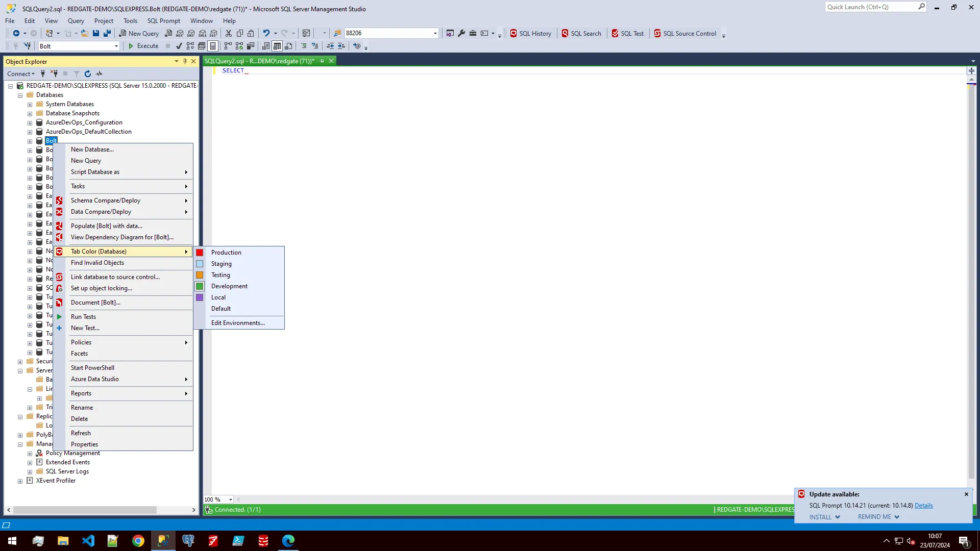This screenshot has height=551, width=980.
Task: Toggle Results to Grid mode
Action: pyautogui.click(x=277, y=46)
